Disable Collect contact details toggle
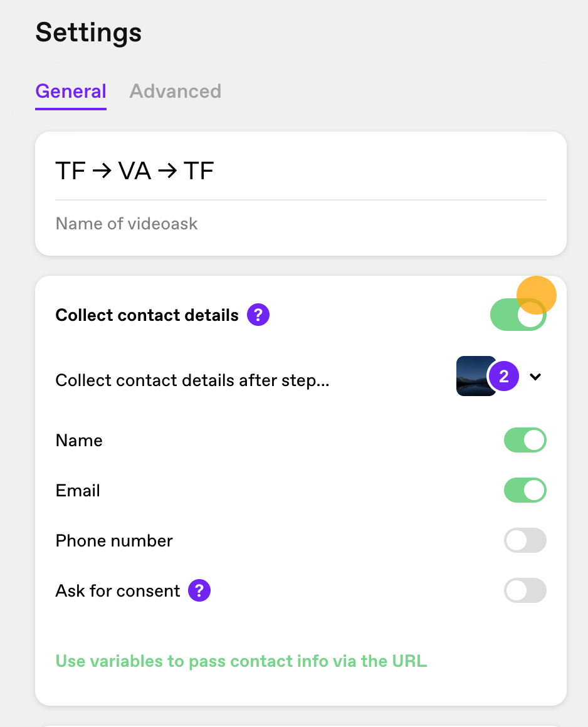588x727 pixels. [x=518, y=315]
